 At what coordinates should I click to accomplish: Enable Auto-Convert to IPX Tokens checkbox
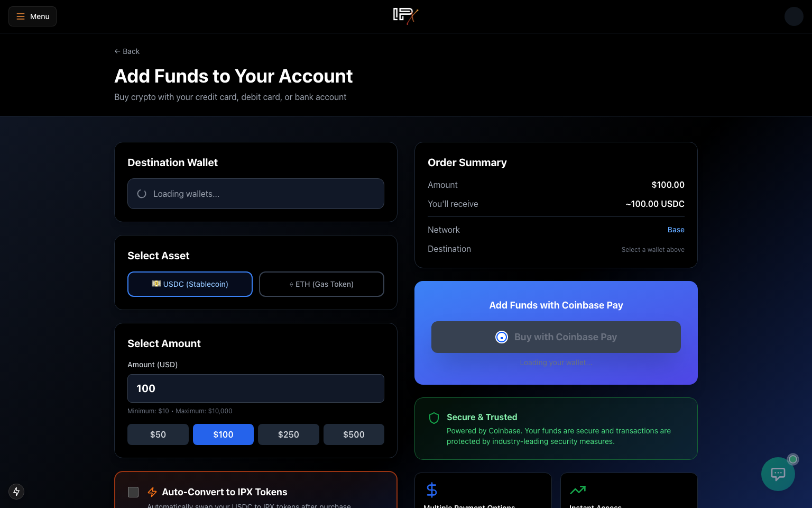(133, 492)
